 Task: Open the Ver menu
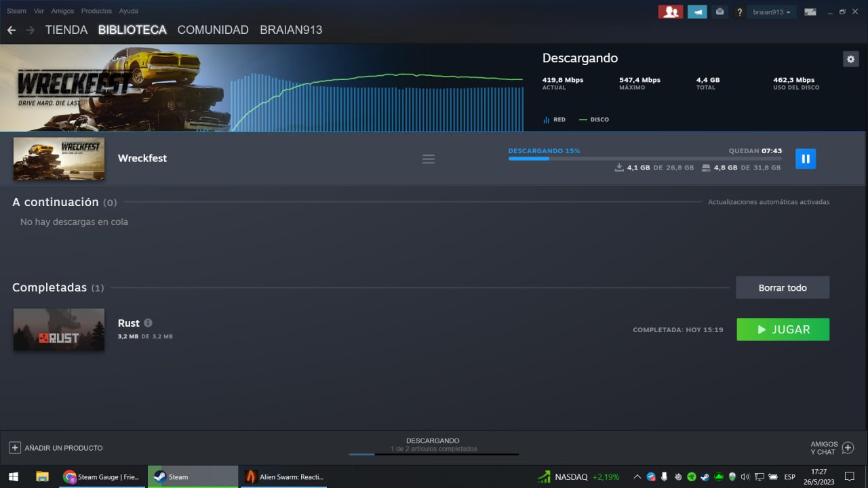coord(39,11)
